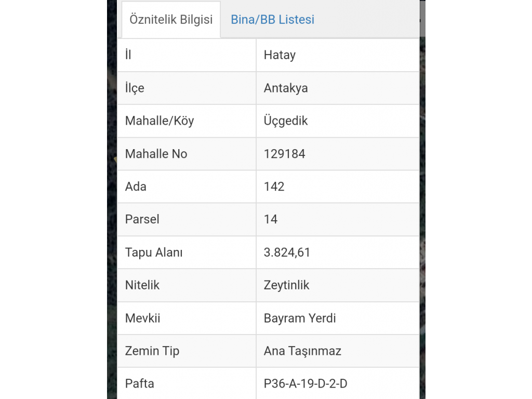The width and height of the screenshot is (532, 399).
Task: Select Mahalle No value 129184
Action: click(284, 154)
